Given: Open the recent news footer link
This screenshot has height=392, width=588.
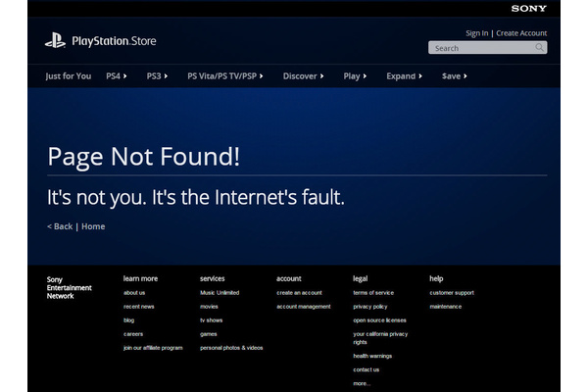Looking at the screenshot, I should 139,307.
